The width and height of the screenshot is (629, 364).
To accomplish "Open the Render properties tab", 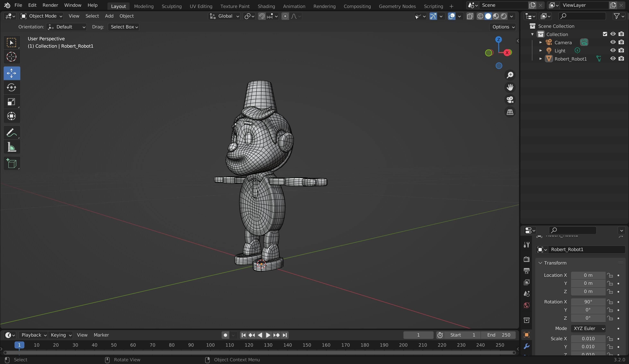I will pyautogui.click(x=526, y=259).
